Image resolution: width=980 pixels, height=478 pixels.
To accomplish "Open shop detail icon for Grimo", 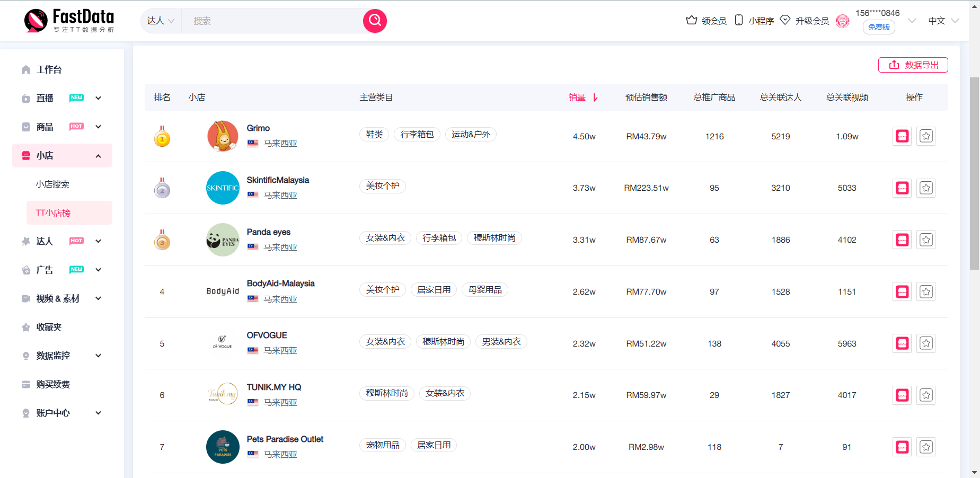I will [902, 136].
